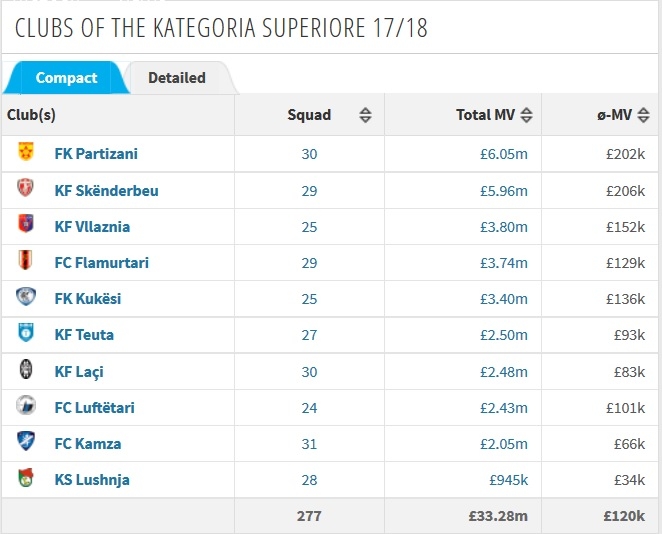Click the KF Laçi club crest
This screenshot has height=534, width=662.
[26, 369]
